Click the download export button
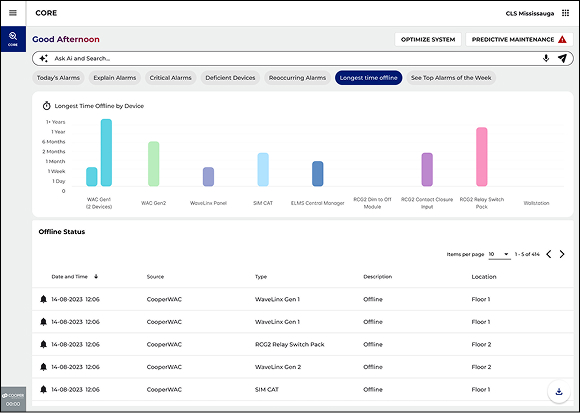The width and height of the screenshot is (580, 413). click(559, 392)
